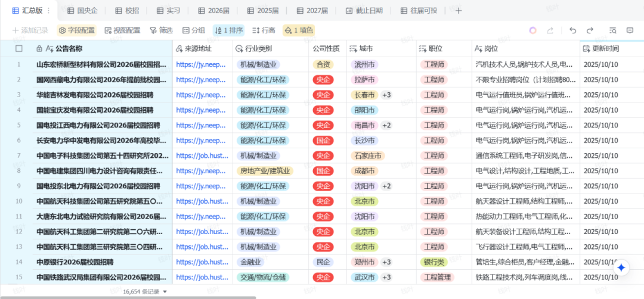Click the 行业类别 column header
Image resolution: width=644 pixels, height=299 pixels.
[271, 49]
